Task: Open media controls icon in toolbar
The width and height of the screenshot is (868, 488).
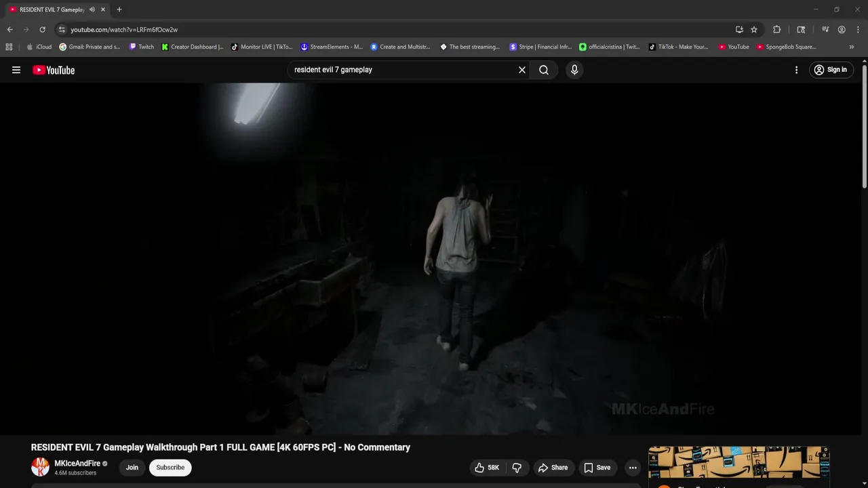Action: tap(825, 30)
